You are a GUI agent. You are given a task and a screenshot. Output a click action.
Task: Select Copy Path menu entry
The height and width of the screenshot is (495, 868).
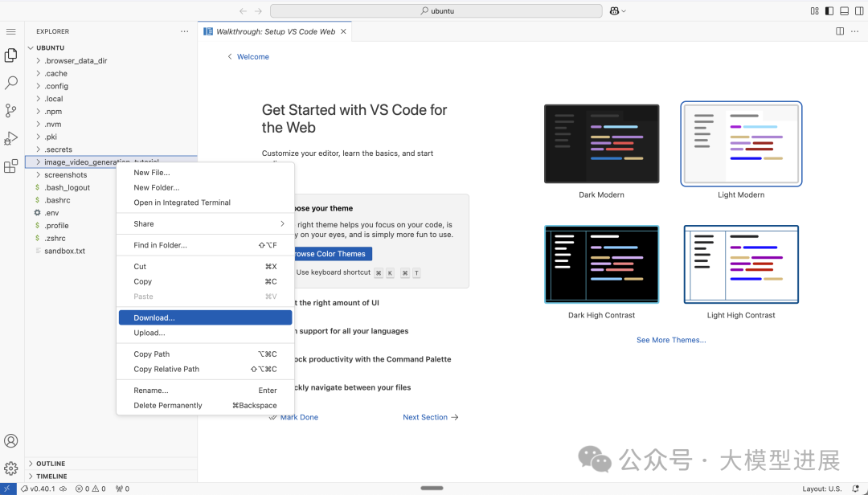[x=206, y=354]
